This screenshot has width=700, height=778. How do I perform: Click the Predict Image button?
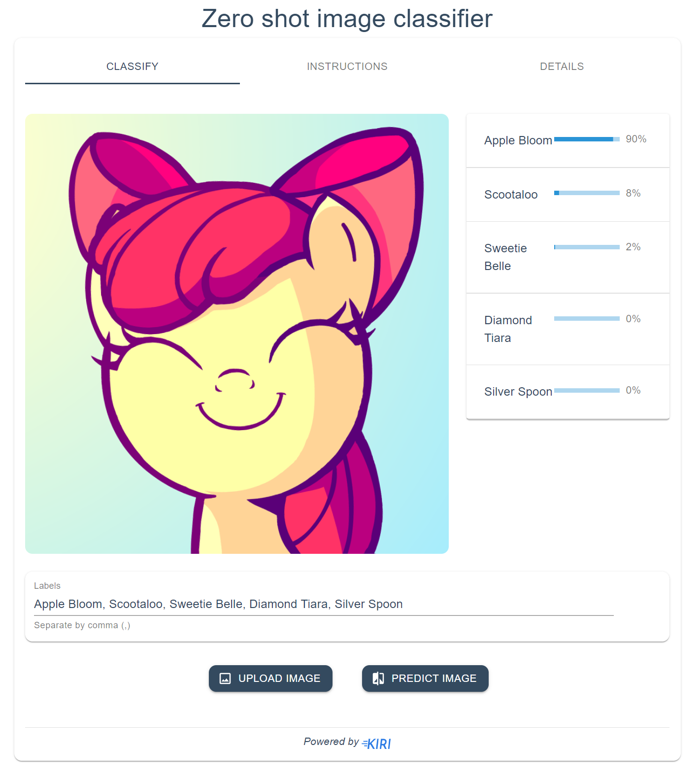tap(425, 678)
